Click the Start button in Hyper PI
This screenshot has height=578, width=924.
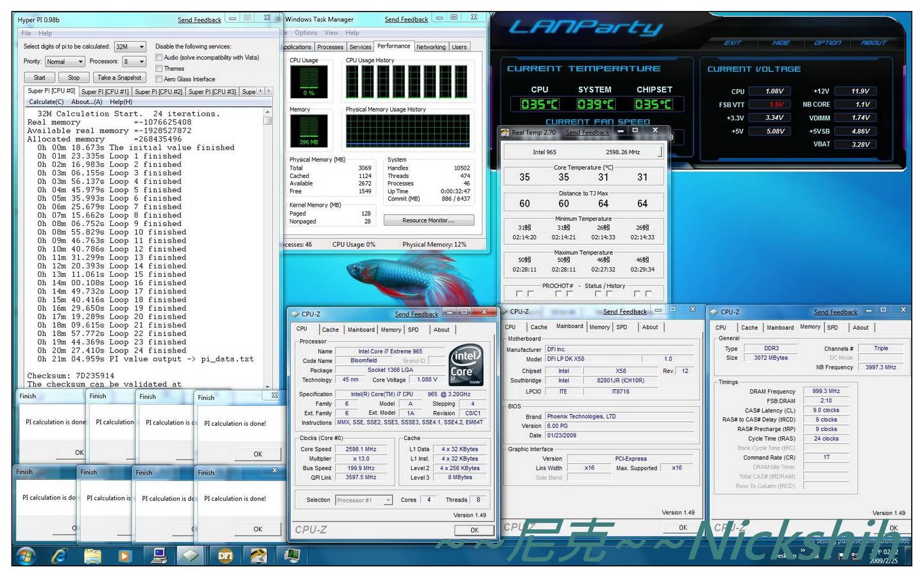point(39,77)
